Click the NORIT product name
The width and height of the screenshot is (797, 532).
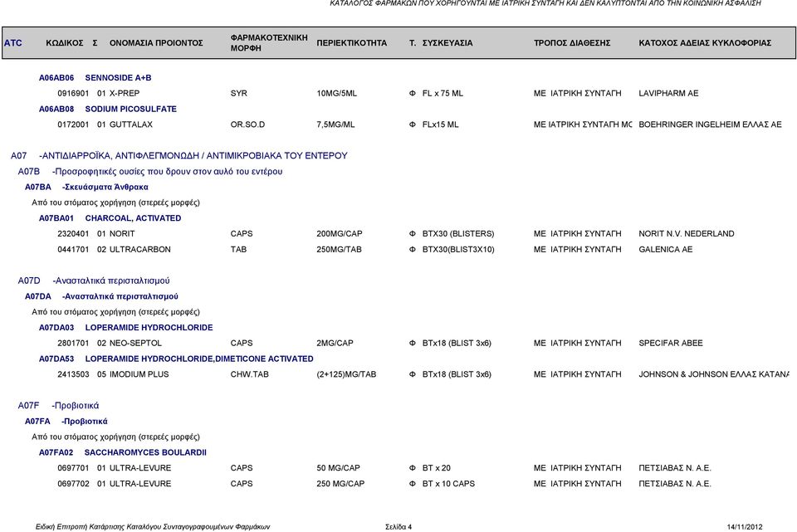122,234
